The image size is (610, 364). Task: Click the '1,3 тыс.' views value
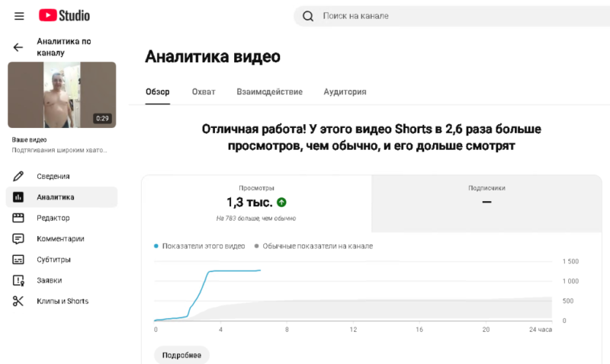point(249,203)
